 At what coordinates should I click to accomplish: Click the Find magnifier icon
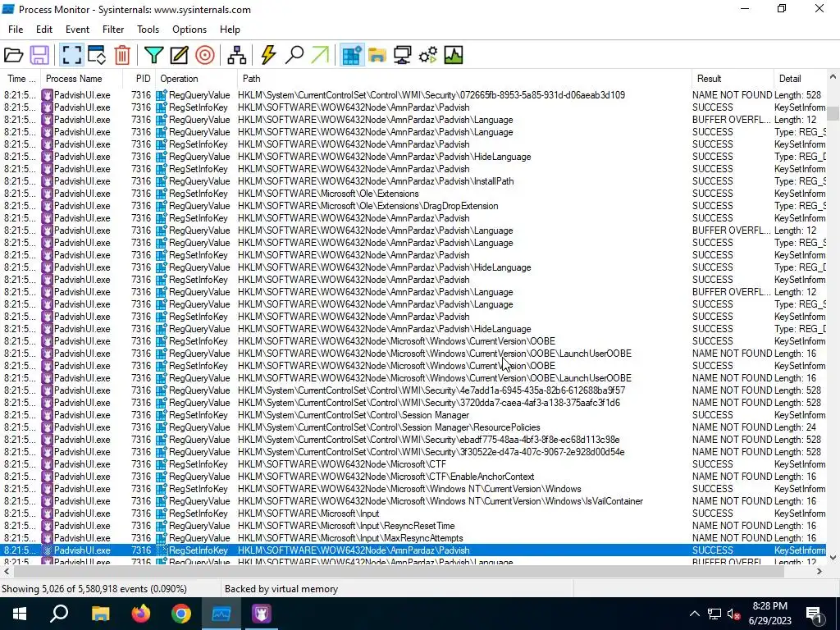[x=294, y=55]
